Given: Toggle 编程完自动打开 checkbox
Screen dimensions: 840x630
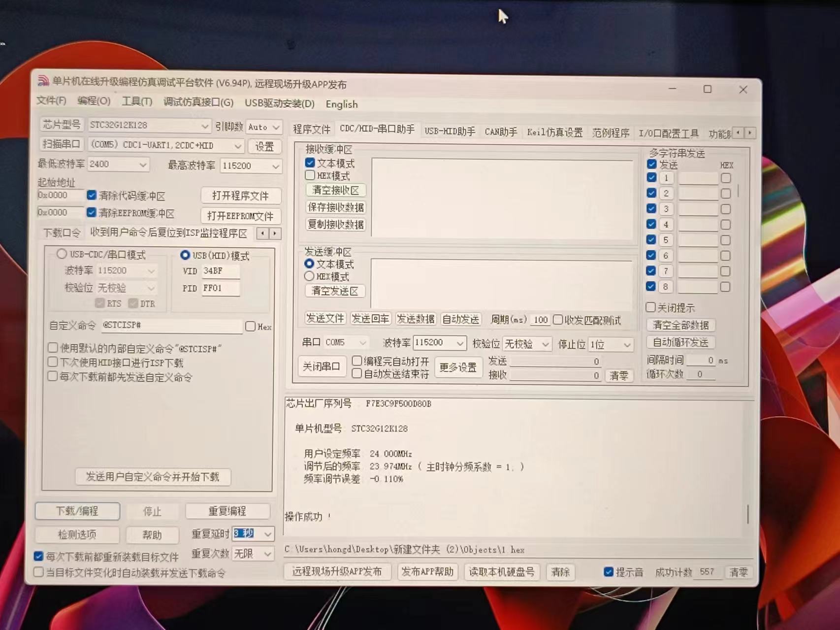Looking at the screenshot, I should pyautogui.click(x=357, y=361).
